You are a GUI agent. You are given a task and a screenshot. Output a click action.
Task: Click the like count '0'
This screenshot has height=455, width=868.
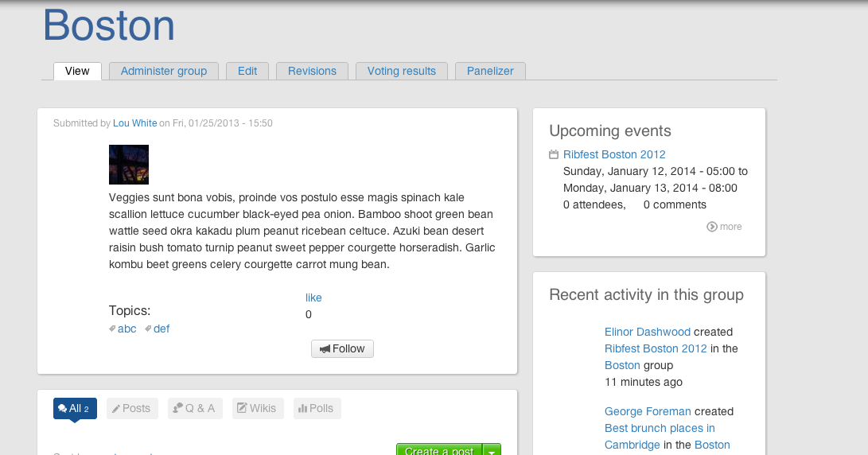click(x=309, y=314)
